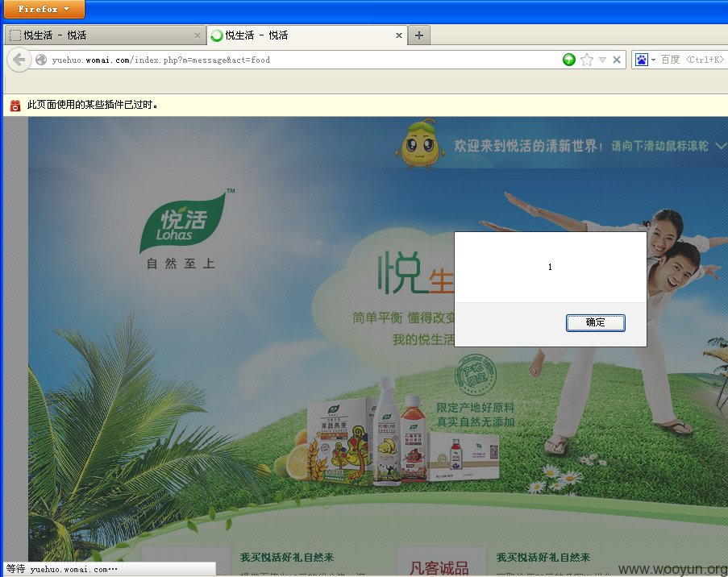728x577 pixels.
Task: Open the orange Firefox menu button
Action: [x=44, y=9]
